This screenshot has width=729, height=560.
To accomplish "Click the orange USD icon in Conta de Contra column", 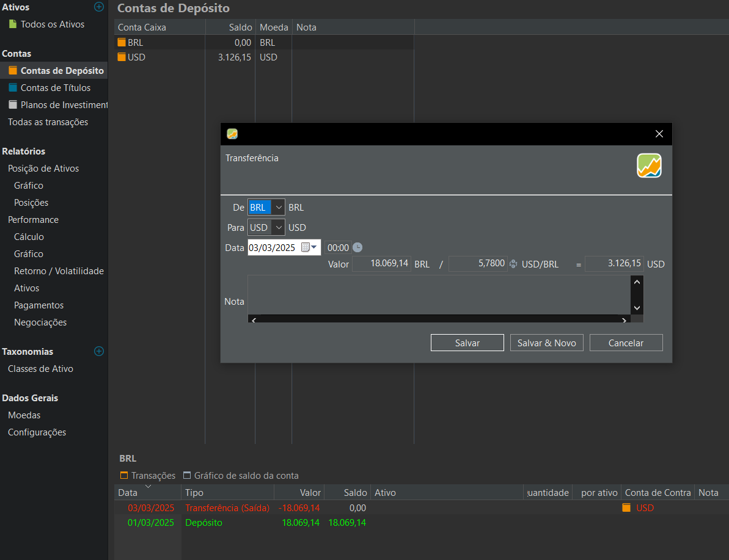I will point(627,508).
